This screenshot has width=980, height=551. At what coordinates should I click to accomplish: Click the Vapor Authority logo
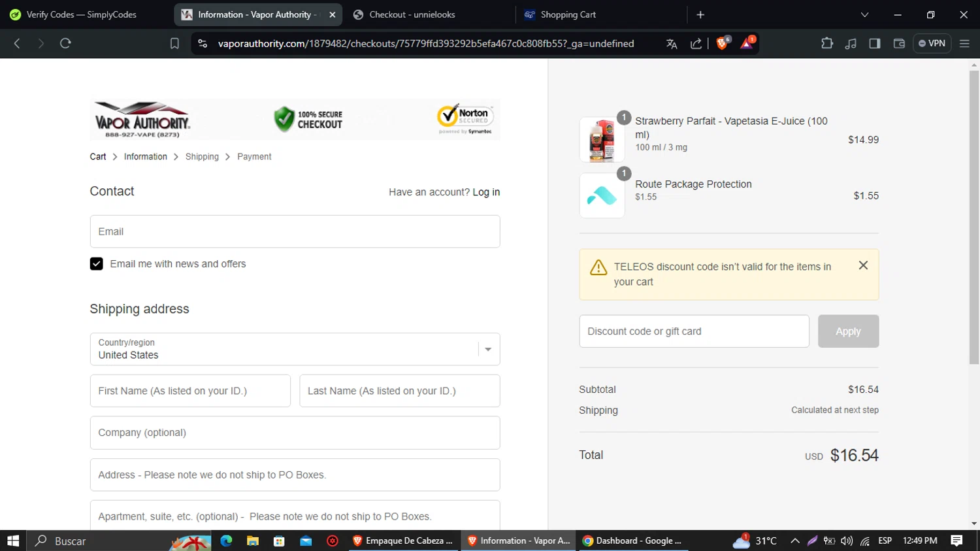coord(142,120)
